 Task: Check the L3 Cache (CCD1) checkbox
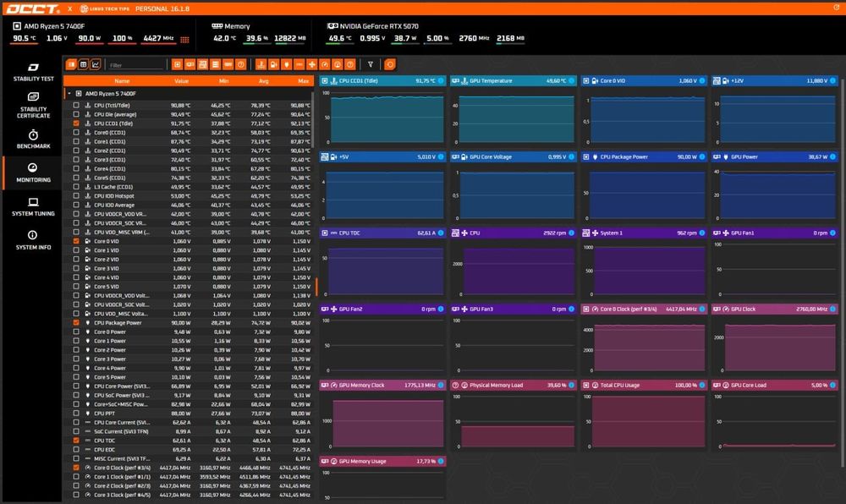[x=76, y=187]
